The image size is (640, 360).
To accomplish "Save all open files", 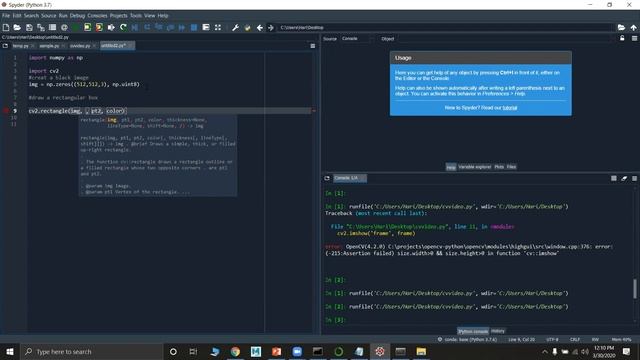I will pyautogui.click(x=41, y=27).
